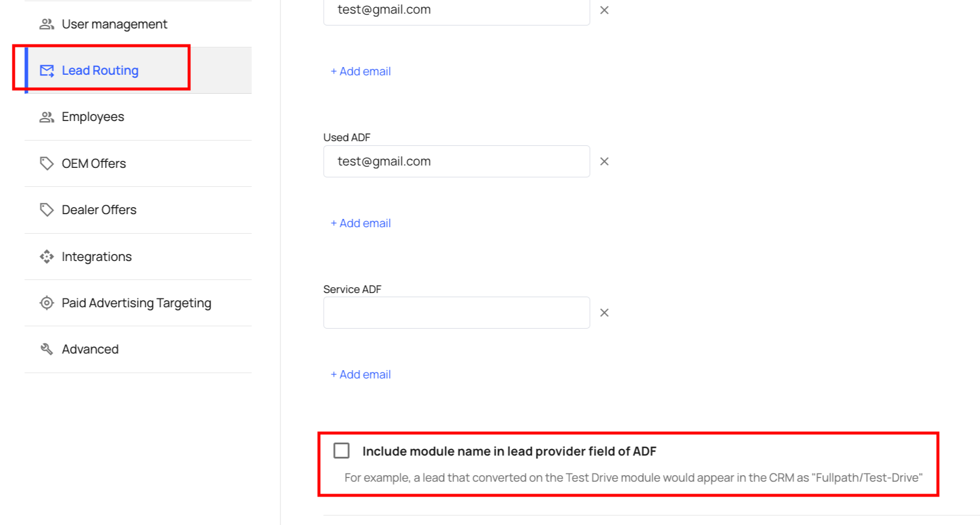Click Add email under the Service ADF field
This screenshot has height=525, width=980.
pos(360,374)
